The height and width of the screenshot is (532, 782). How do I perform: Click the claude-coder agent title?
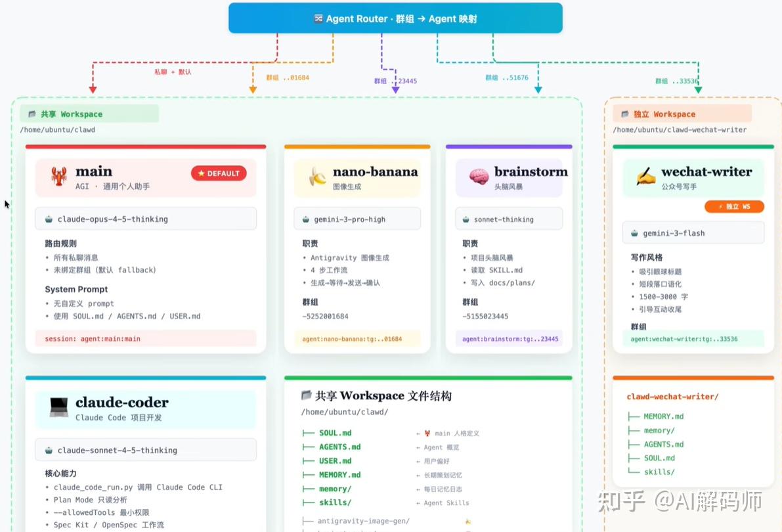click(x=121, y=402)
